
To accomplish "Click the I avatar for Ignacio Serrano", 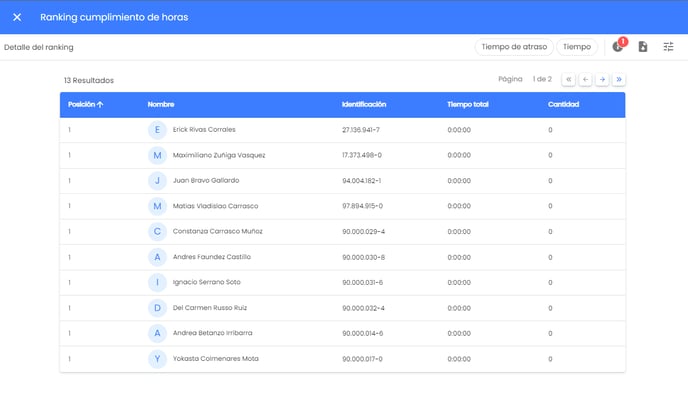I will pos(157,283).
